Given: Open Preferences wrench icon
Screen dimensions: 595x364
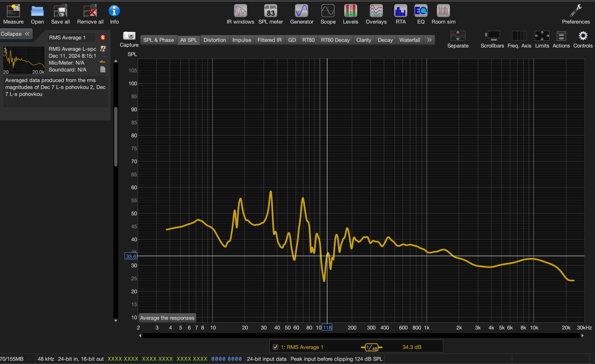Looking at the screenshot, I should (x=576, y=11).
